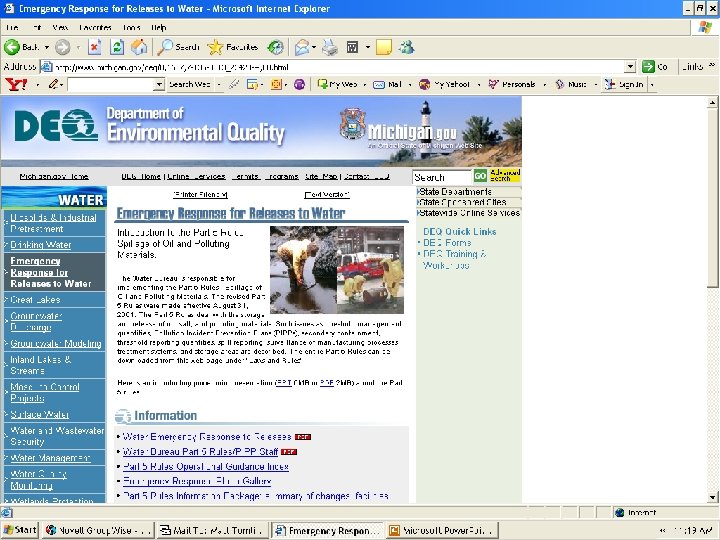Open the Great Lakes sidebar link
The width and height of the screenshot is (720, 540).
pos(35,299)
